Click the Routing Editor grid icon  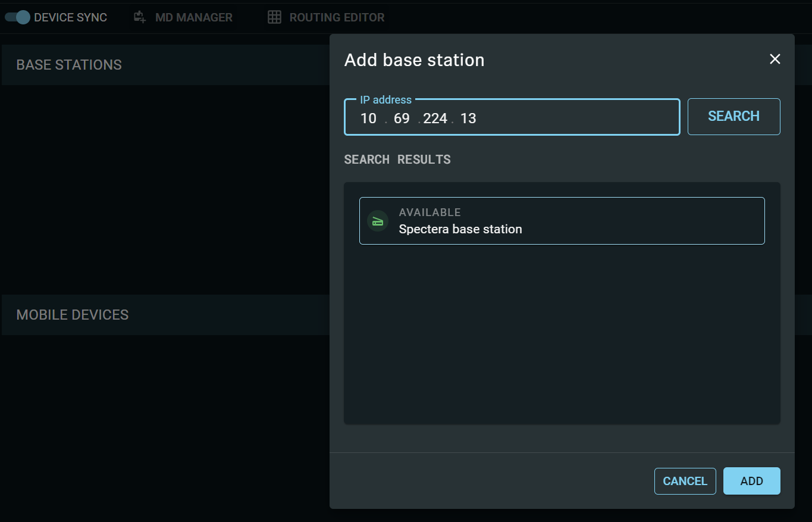tap(274, 17)
